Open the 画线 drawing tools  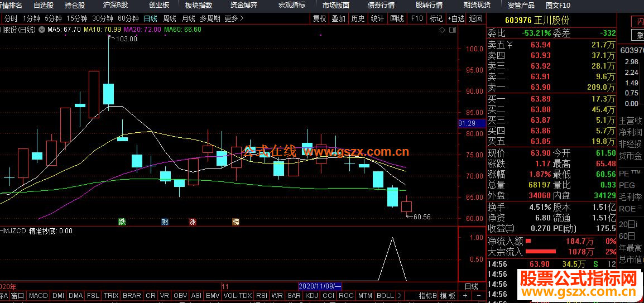[x=397, y=18]
